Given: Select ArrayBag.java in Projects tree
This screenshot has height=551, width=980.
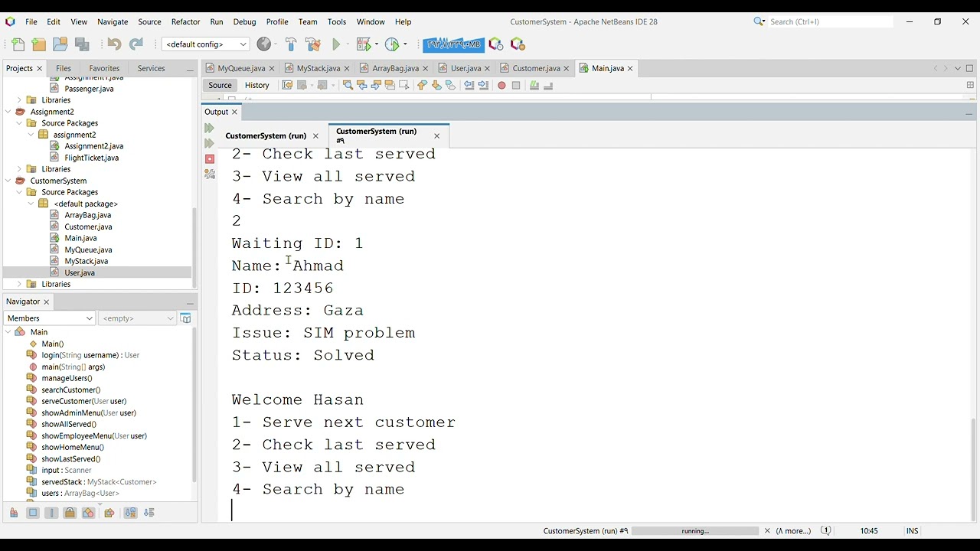Looking at the screenshot, I should click(87, 215).
